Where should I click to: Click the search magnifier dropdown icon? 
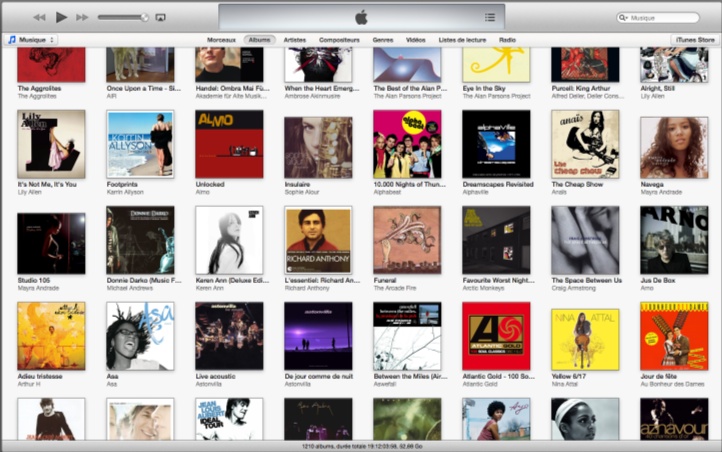(x=623, y=17)
